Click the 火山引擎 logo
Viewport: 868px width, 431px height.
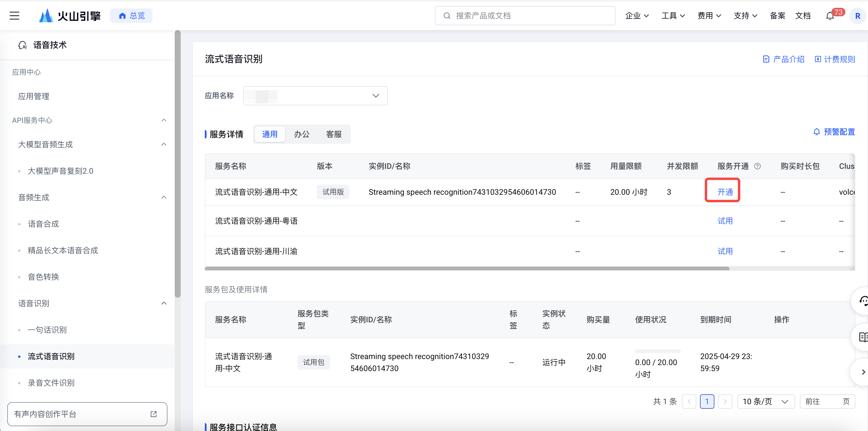tap(70, 15)
